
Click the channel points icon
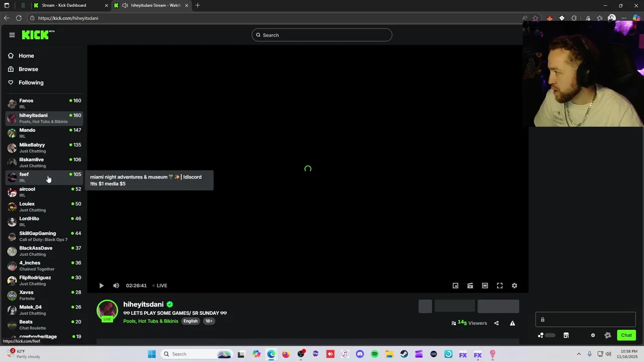click(x=541, y=335)
